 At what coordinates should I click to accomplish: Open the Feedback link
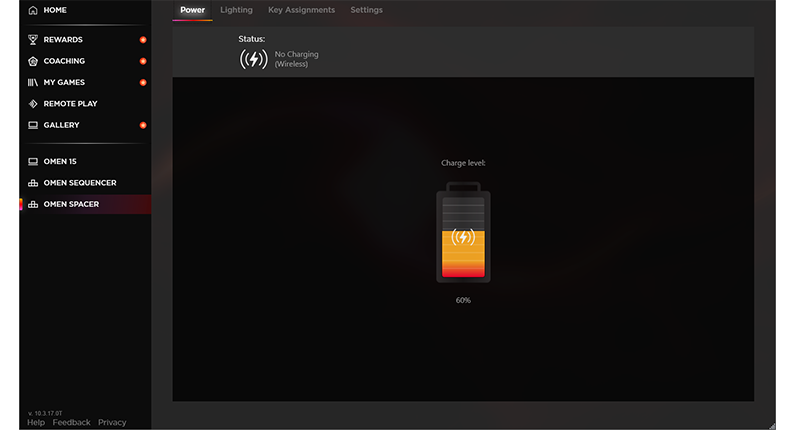(x=71, y=422)
